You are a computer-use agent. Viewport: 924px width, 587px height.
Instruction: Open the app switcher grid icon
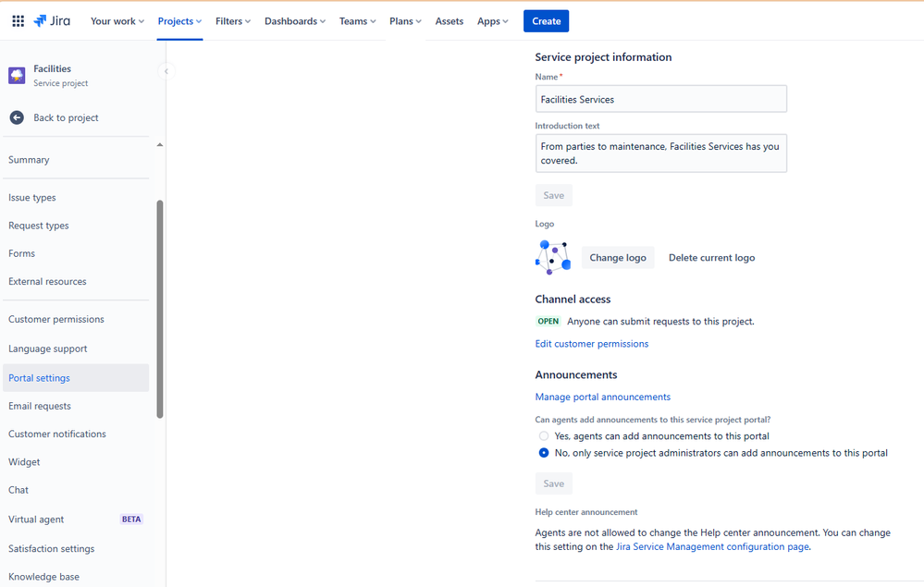point(18,21)
